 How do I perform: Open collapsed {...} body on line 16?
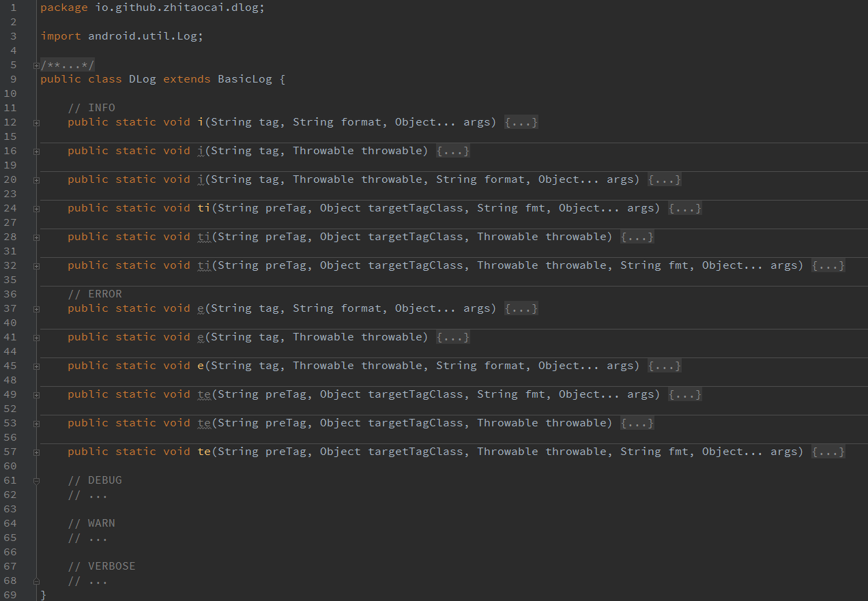(453, 151)
